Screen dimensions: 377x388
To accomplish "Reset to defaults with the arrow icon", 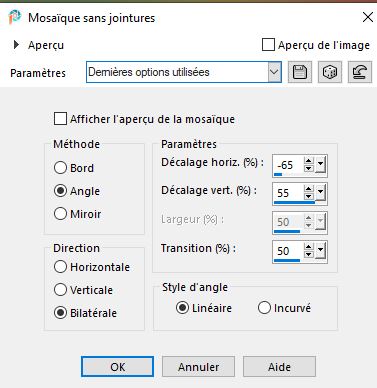I will coord(360,72).
